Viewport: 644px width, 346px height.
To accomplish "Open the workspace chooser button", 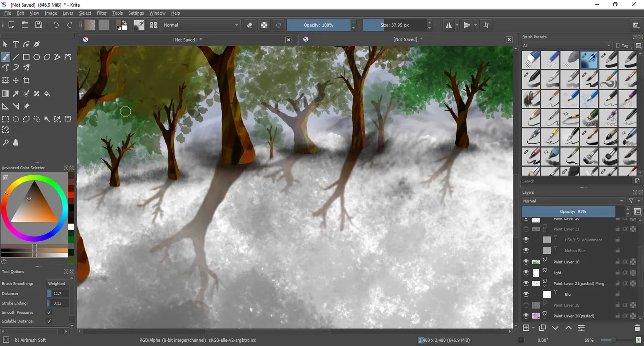I will [636, 25].
